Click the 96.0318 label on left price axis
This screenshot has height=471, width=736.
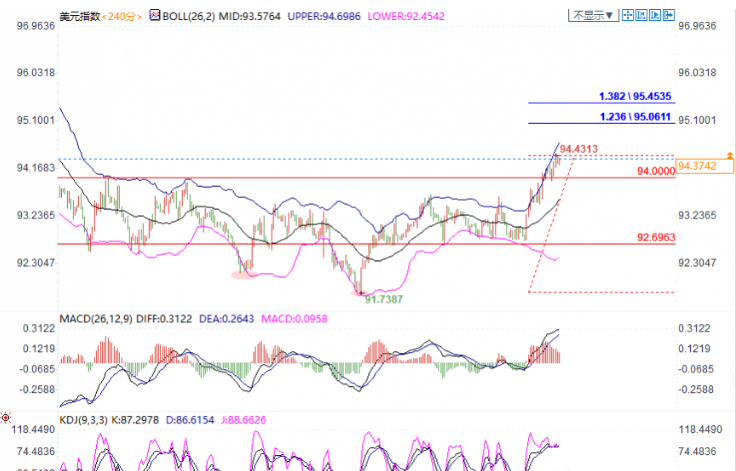pos(36,73)
